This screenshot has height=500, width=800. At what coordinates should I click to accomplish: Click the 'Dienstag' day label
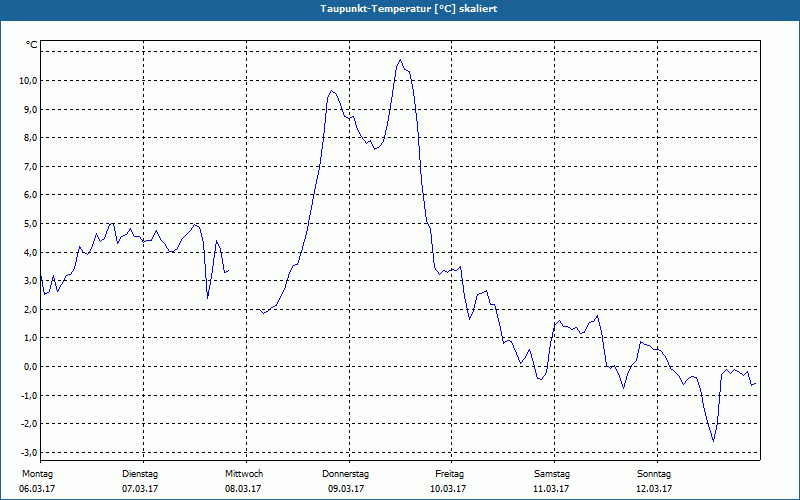[140, 474]
